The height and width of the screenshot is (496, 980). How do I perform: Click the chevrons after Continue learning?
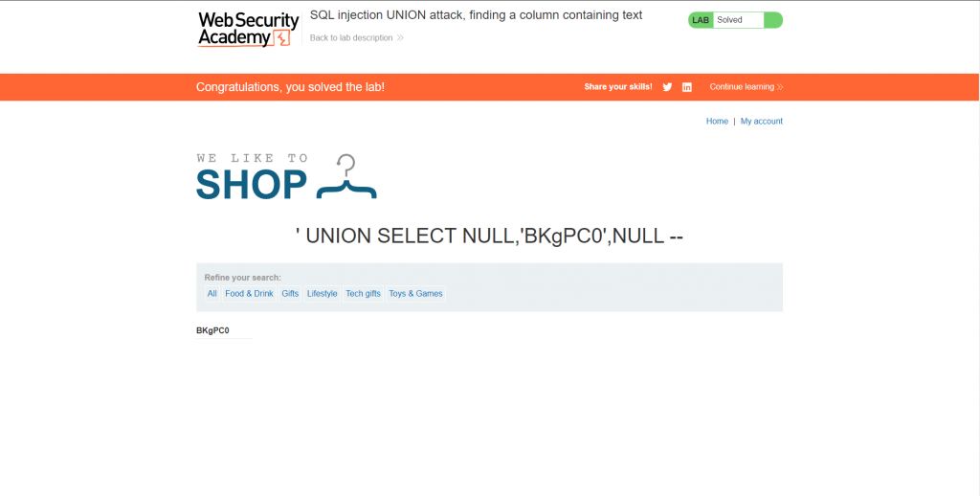[780, 87]
